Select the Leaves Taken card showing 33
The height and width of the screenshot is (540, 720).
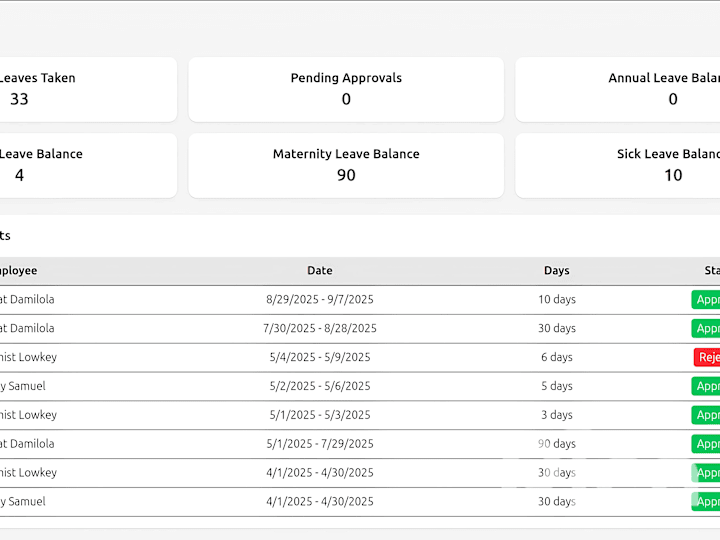pyautogui.click(x=60, y=89)
